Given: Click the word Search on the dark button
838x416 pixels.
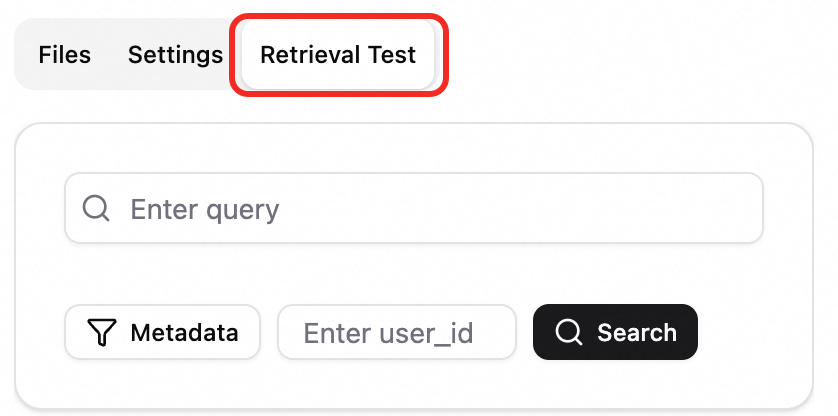Looking at the screenshot, I should (637, 333).
